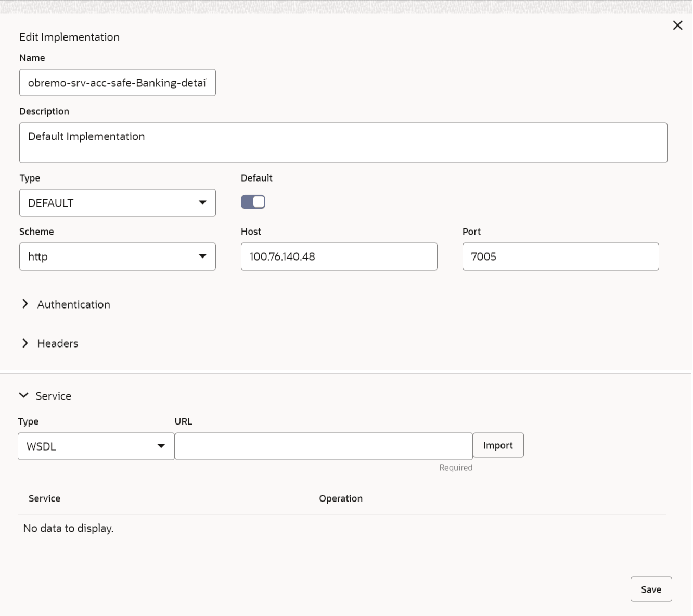The height and width of the screenshot is (616, 693).
Task: Open the Scheme dropdown showing http
Action: coord(118,256)
